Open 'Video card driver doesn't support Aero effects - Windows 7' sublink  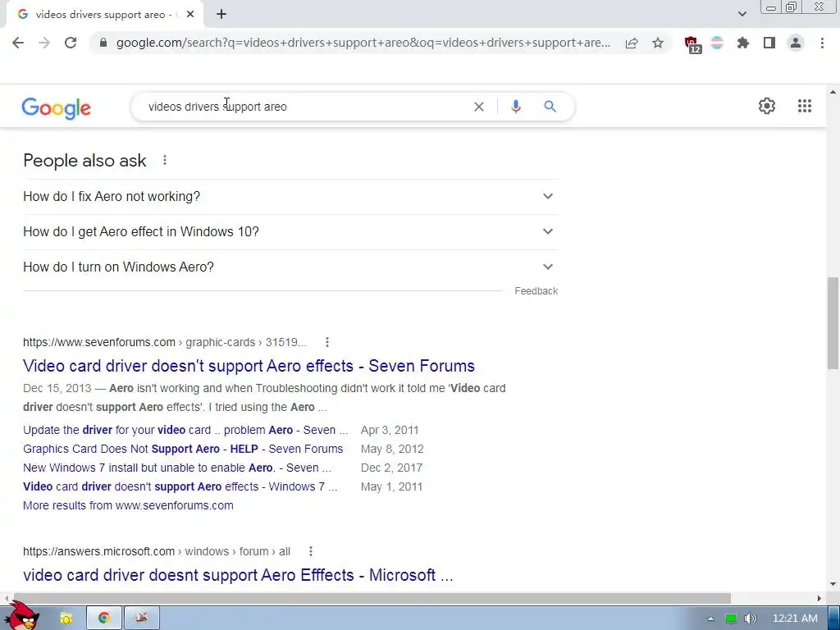tap(180, 486)
